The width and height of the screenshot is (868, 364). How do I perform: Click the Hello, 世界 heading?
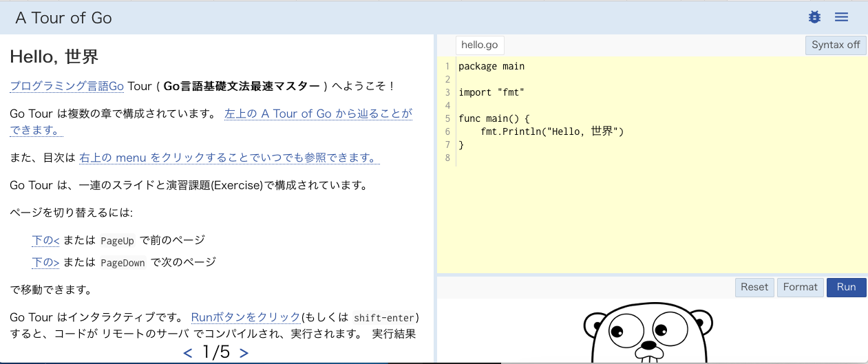click(54, 56)
